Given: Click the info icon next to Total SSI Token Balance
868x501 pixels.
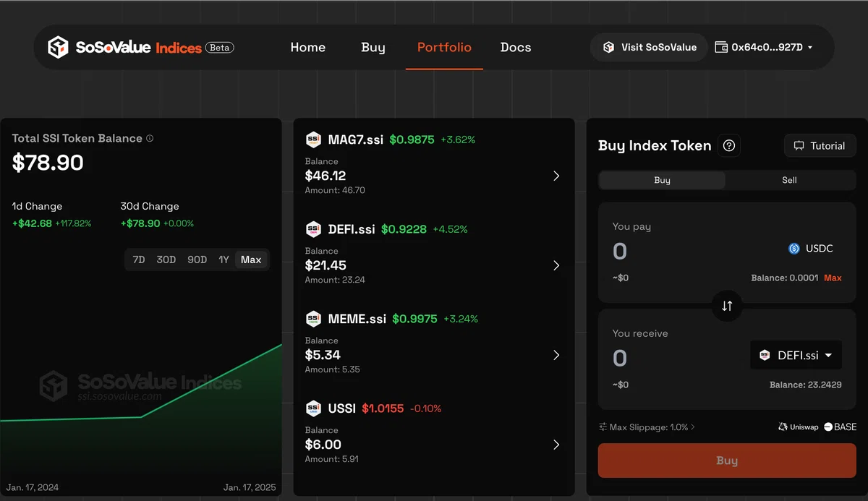Looking at the screenshot, I should click(150, 138).
